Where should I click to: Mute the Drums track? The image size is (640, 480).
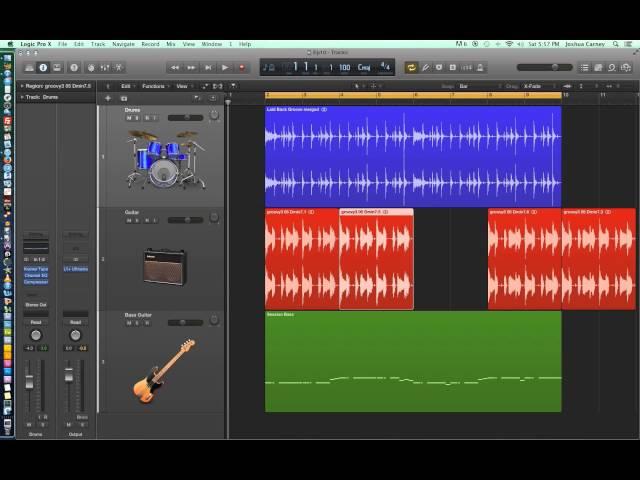(x=129, y=118)
